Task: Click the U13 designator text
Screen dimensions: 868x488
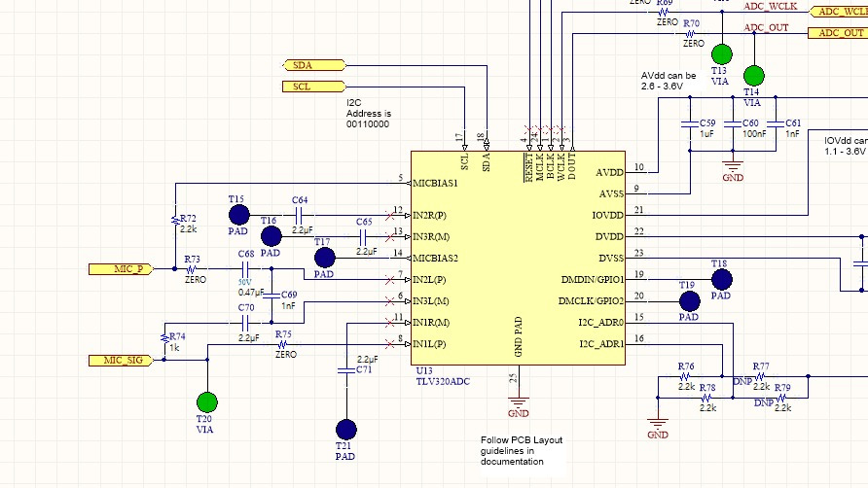Action: coord(424,370)
